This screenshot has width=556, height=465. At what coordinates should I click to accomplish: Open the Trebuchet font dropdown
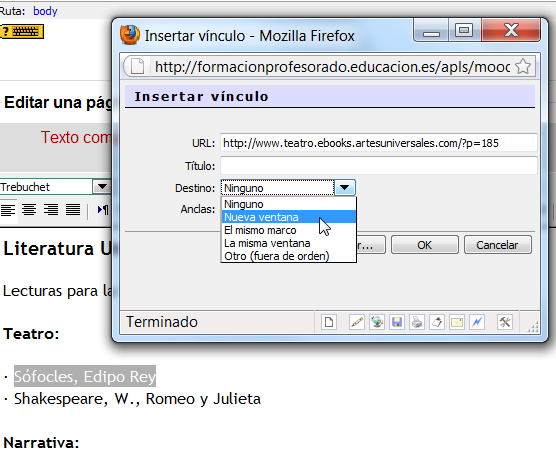click(102, 187)
